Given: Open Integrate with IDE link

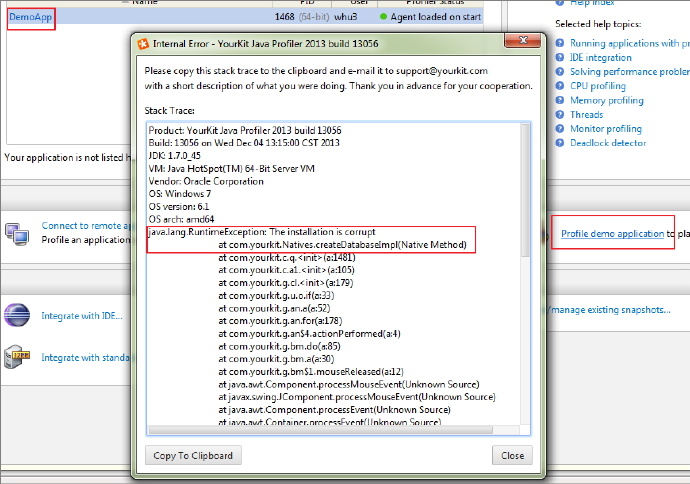Looking at the screenshot, I should point(82,316).
